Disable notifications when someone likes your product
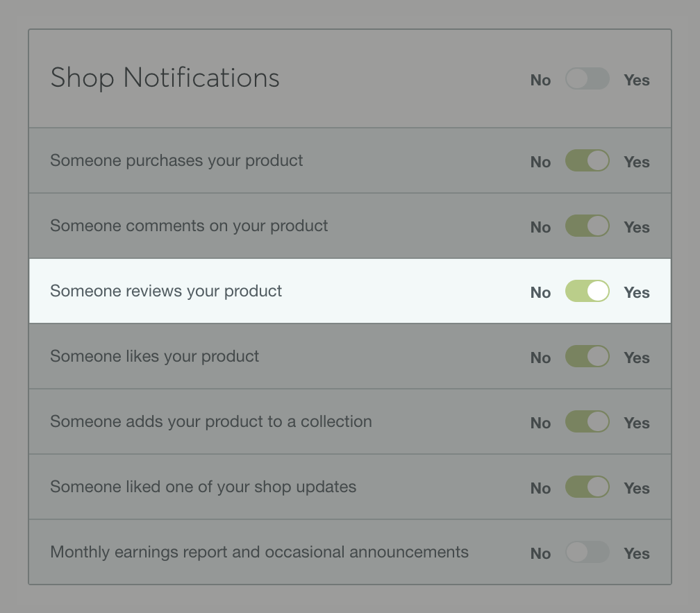The height and width of the screenshot is (613, 700). (587, 356)
